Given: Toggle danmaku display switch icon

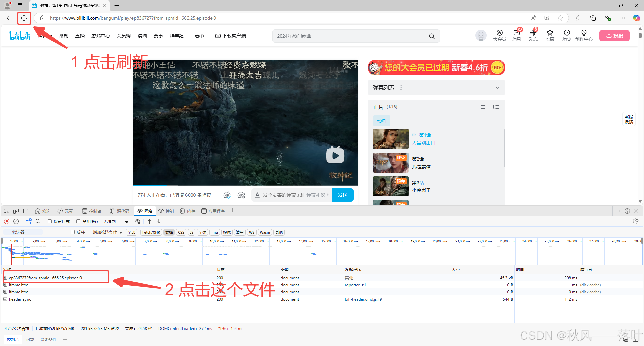Looking at the screenshot, I should pos(227,195).
